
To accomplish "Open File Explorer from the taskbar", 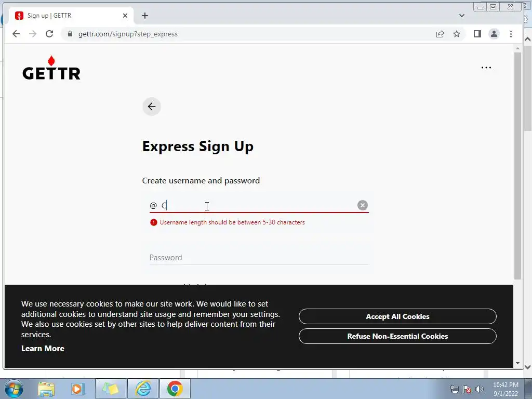I will point(46,389).
